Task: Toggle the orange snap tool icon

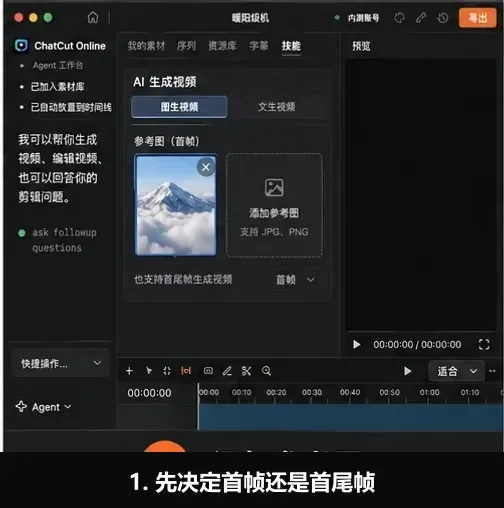Action: coord(186,371)
